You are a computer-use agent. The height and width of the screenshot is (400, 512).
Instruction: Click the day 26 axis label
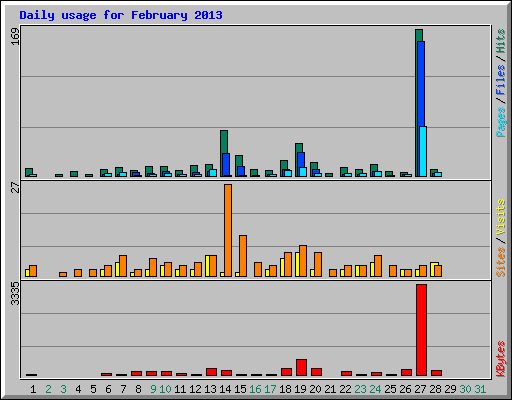[x=405, y=389]
